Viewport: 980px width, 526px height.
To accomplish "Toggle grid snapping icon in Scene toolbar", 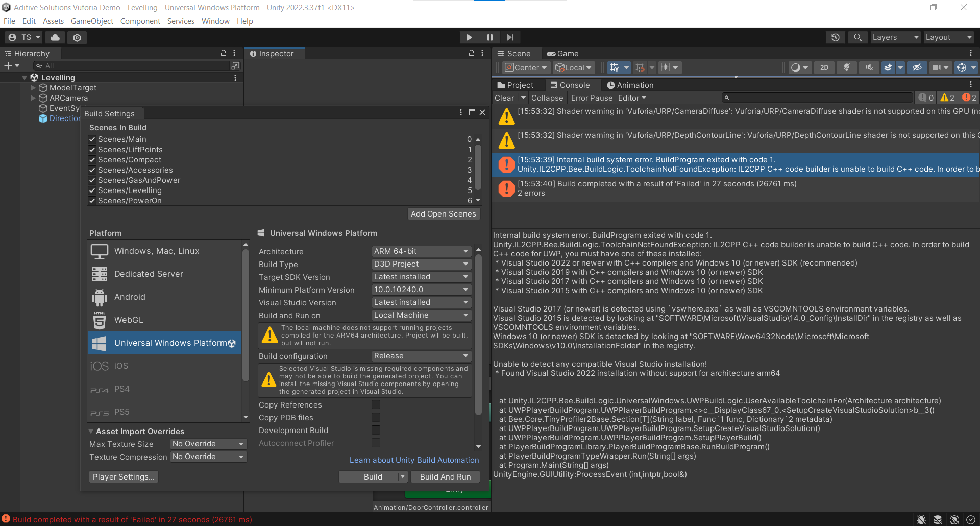I will pos(615,67).
